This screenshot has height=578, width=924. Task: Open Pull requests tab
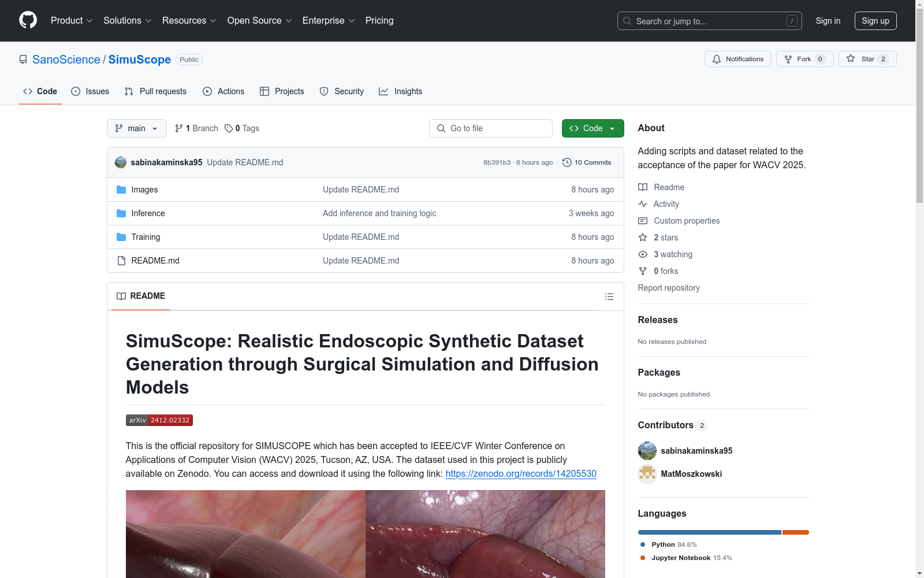155,91
